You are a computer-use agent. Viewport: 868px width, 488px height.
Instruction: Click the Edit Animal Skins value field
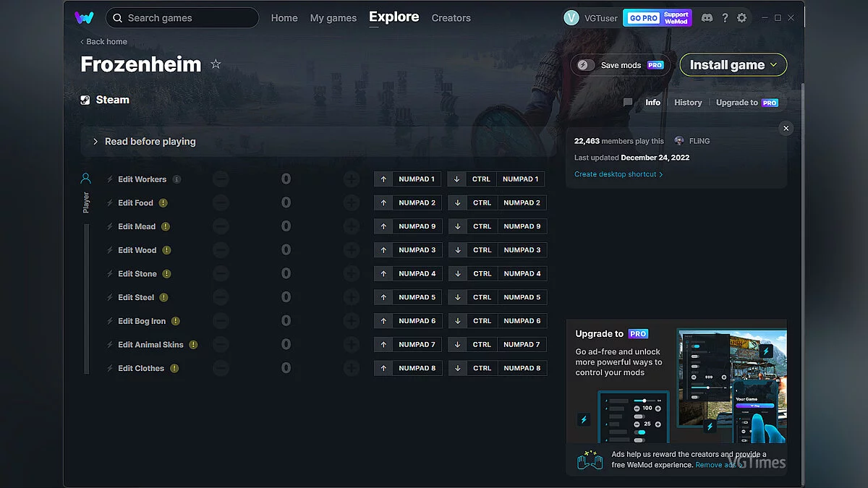pos(286,345)
